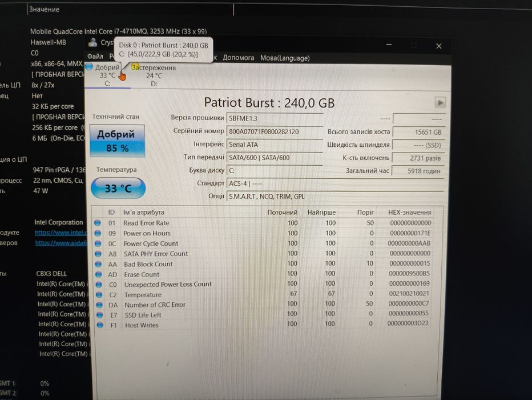Click the Ім'я атрибута column header
Screen dimensions: 532x400
(x=144, y=212)
